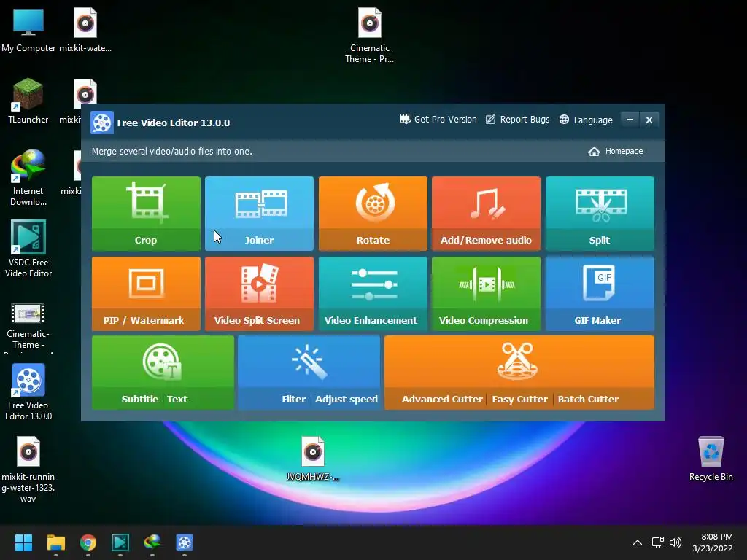
Task: Open Google Chrome from taskbar
Action: click(88, 542)
